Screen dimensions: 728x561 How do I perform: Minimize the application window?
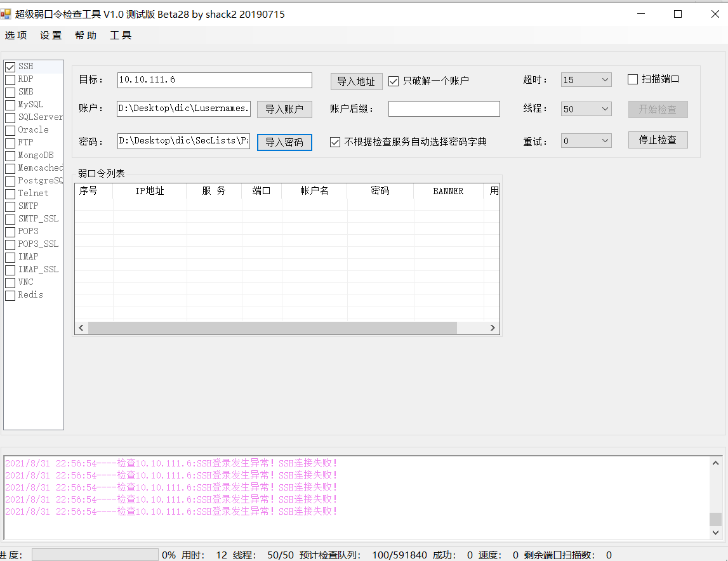click(641, 14)
